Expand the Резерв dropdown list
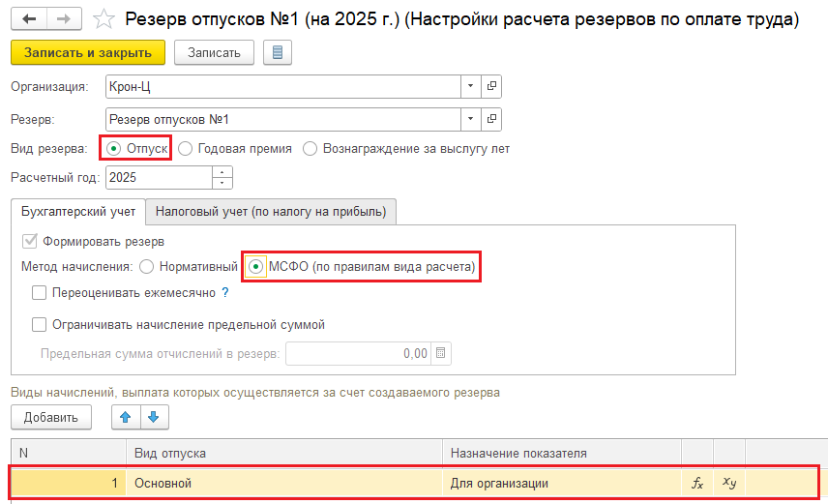 point(470,119)
